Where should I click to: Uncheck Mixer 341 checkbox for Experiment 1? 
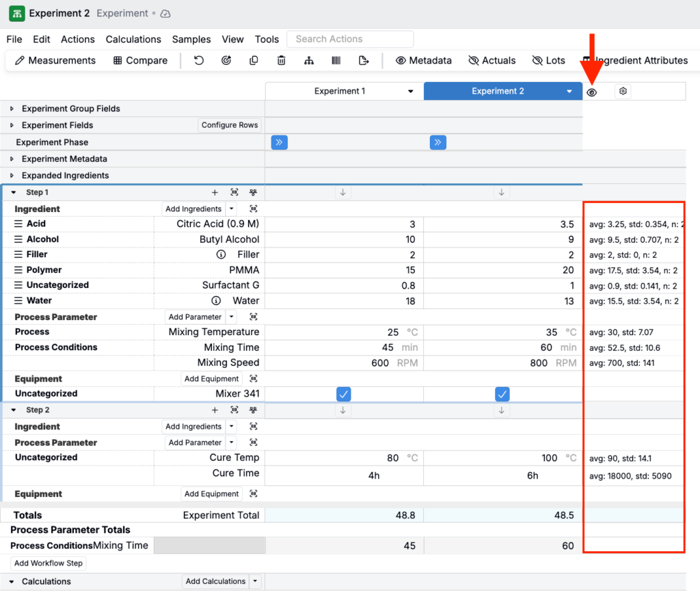pos(344,394)
